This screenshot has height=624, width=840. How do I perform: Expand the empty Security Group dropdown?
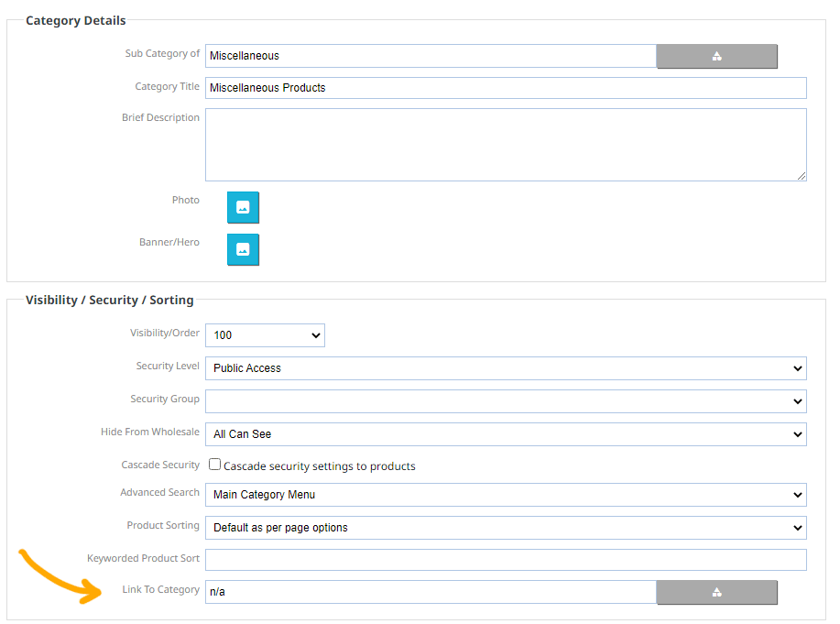pyautogui.click(x=506, y=401)
